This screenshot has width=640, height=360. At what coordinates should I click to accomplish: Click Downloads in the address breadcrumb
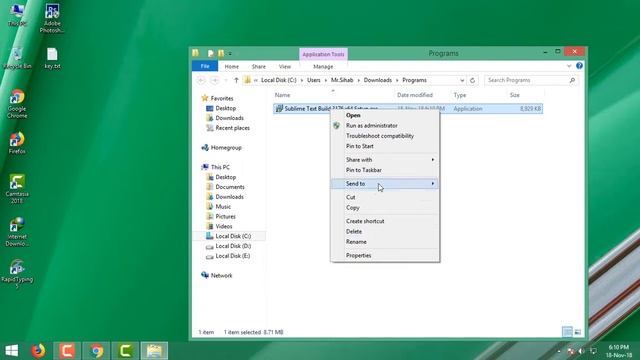pyautogui.click(x=378, y=80)
